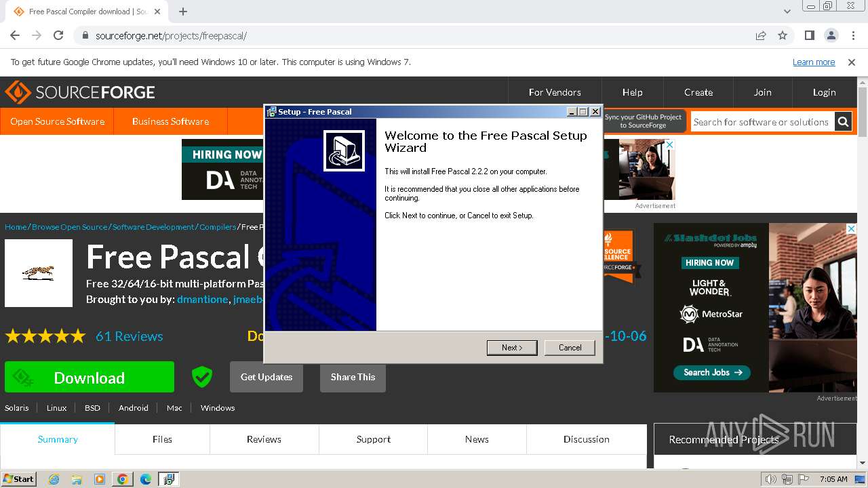868x488 pixels.
Task: Select Windows platform link
Action: click(x=218, y=408)
